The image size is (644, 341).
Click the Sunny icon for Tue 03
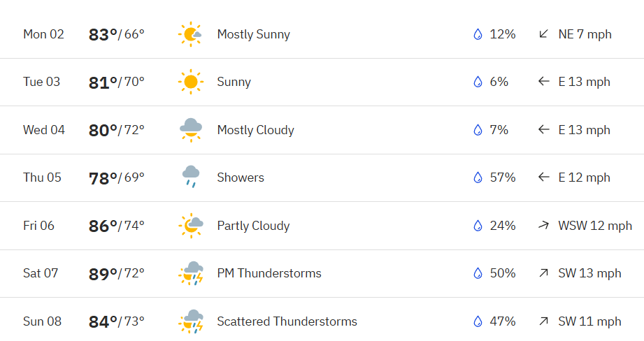191,82
